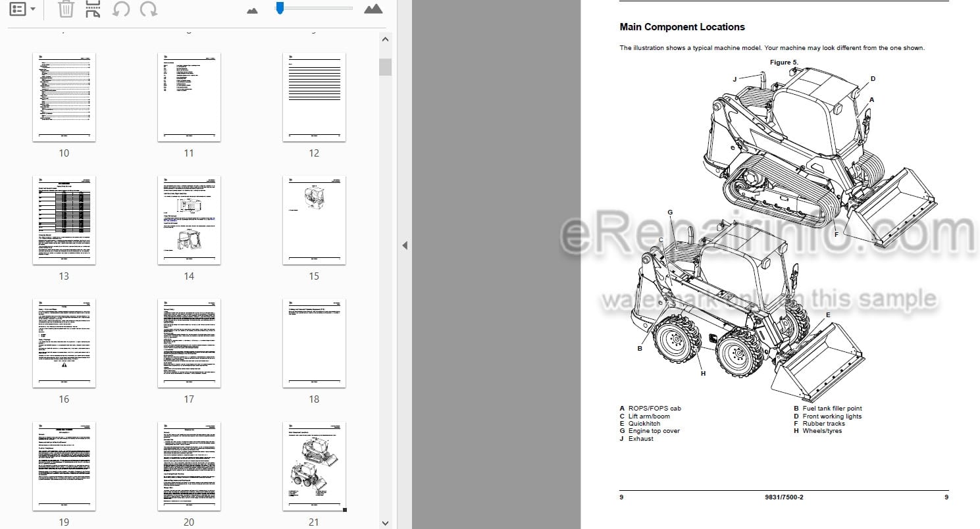Click legend entry 'Rubber tracks'
This screenshot has height=529, width=980.
pyautogui.click(x=823, y=424)
